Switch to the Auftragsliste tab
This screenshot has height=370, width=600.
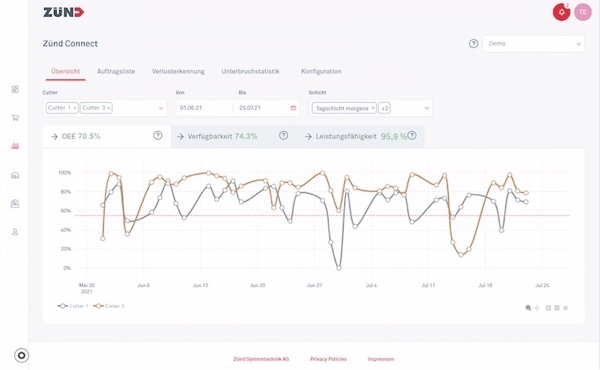(116, 71)
